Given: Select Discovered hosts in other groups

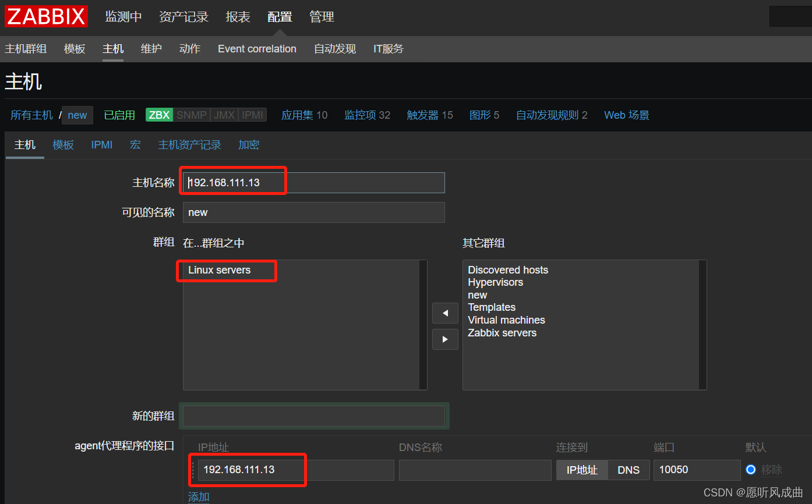Looking at the screenshot, I should pyautogui.click(x=508, y=270).
